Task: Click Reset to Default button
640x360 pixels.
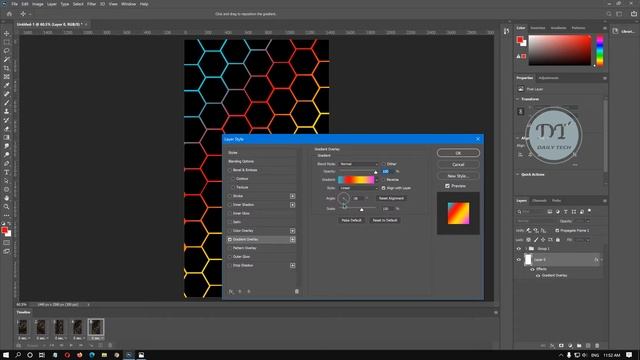Action: [384, 220]
